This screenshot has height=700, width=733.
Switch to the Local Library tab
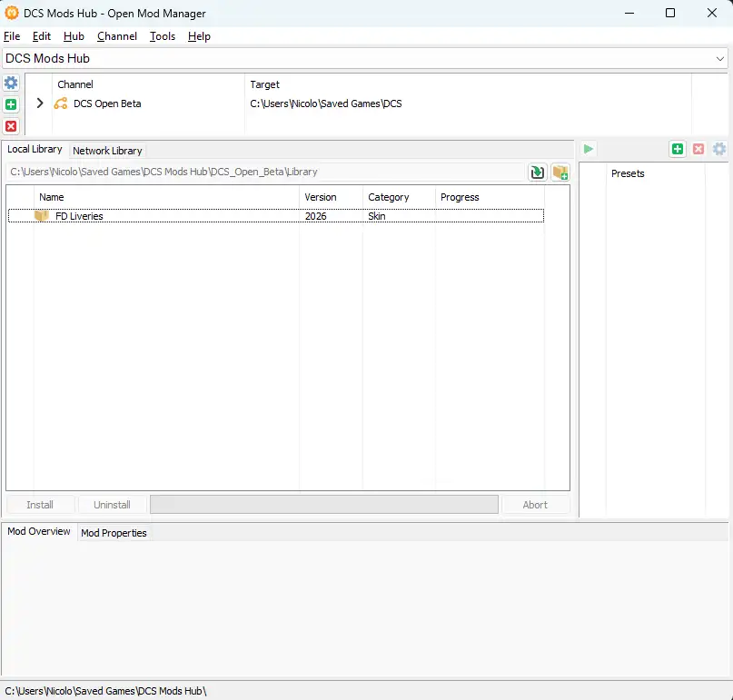click(35, 149)
